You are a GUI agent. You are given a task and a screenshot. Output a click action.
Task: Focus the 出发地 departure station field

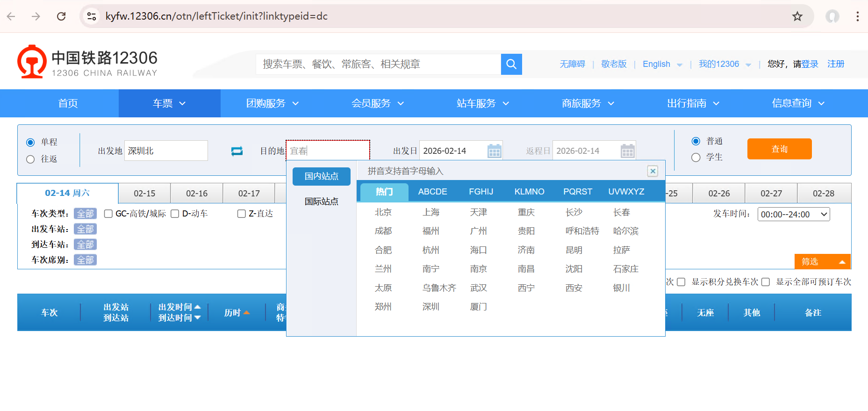(166, 151)
